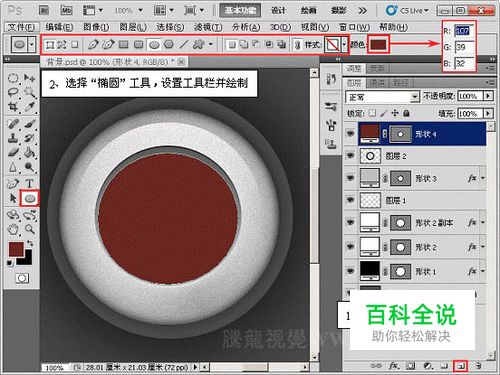Select the Move tool
The height and width of the screenshot is (375, 500).
tap(29, 78)
